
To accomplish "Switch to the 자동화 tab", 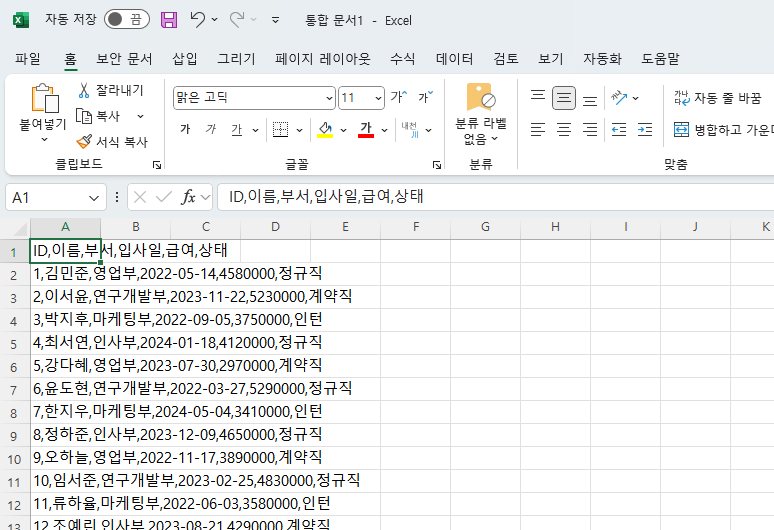I will (602, 59).
